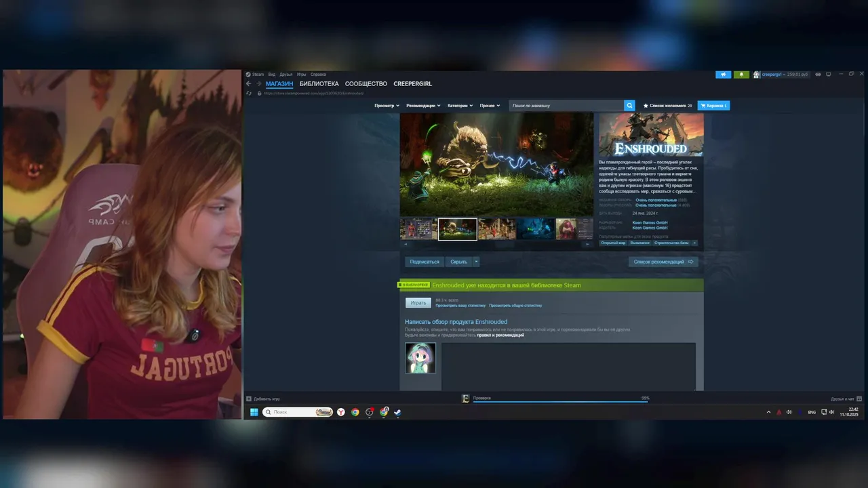This screenshot has height=488, width=868.
Task: Open the правил и рекомендаций link
Action: 500,335
